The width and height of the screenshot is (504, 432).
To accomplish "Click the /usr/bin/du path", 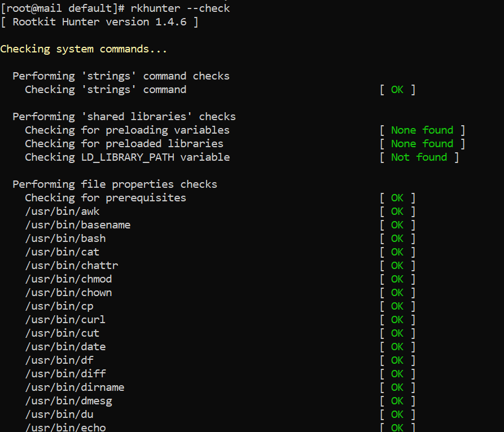I will (59, 415).
